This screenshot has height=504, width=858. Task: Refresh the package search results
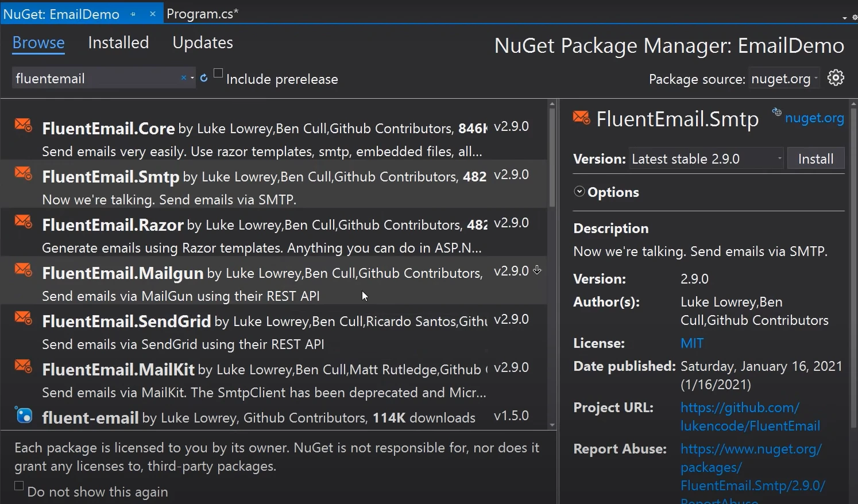click(203, 77)
